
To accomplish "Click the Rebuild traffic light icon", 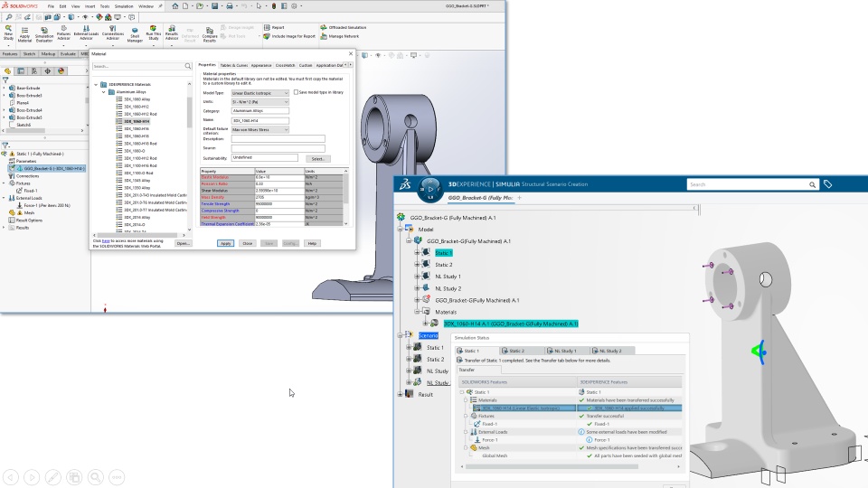I will point(273,6).
